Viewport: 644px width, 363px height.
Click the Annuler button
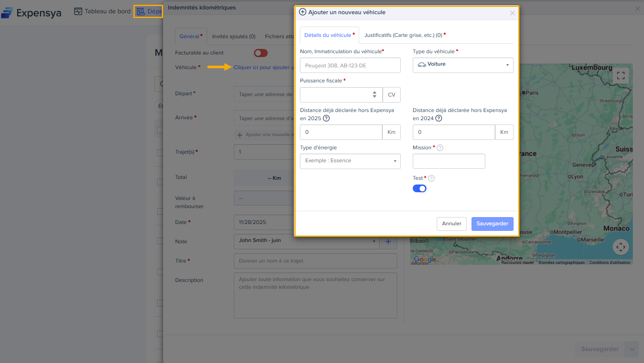(451, 224)
